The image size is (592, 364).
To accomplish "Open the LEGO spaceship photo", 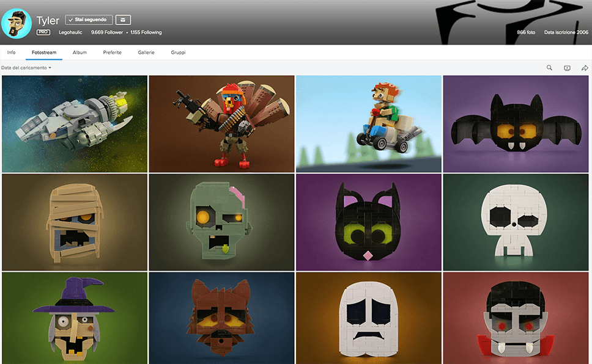I will coord(75,124).
